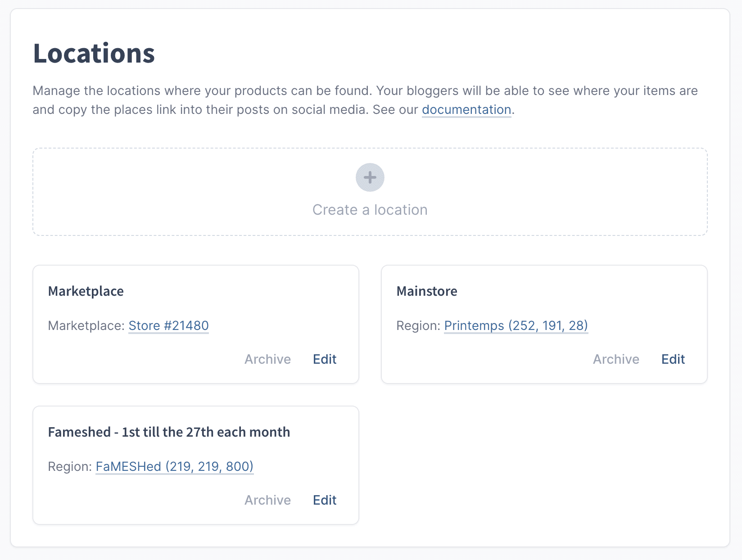Archive the Fameshed location

[267, 500]
